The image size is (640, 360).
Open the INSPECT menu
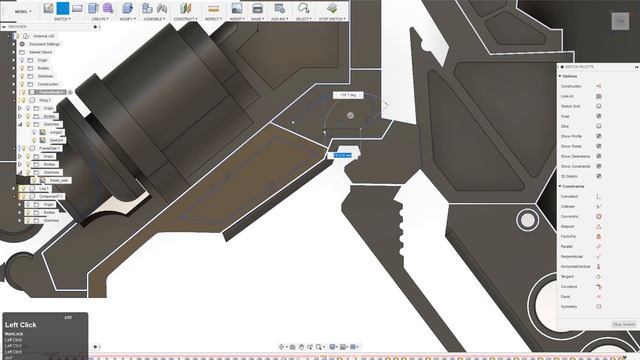[x=213, y=19]
